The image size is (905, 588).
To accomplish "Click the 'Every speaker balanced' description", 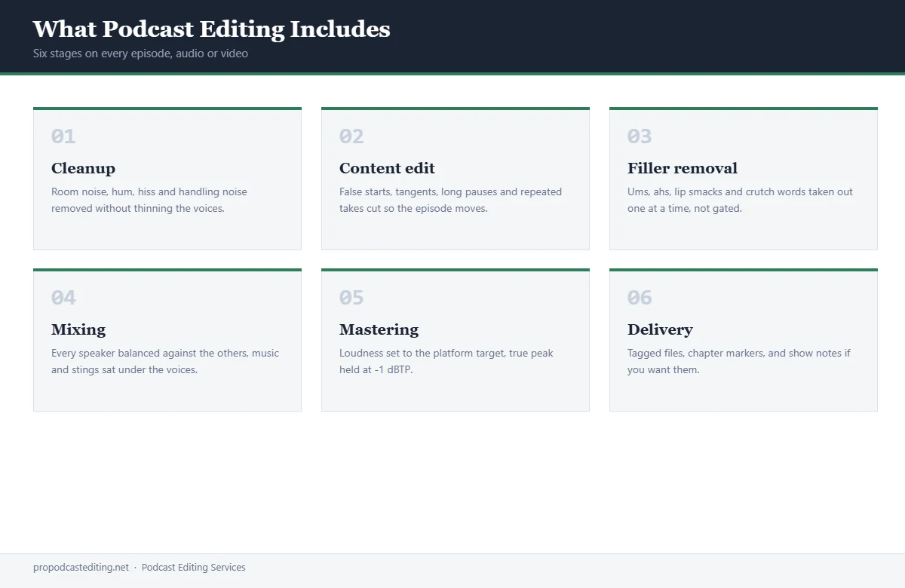I will click(x=165, y=361).
